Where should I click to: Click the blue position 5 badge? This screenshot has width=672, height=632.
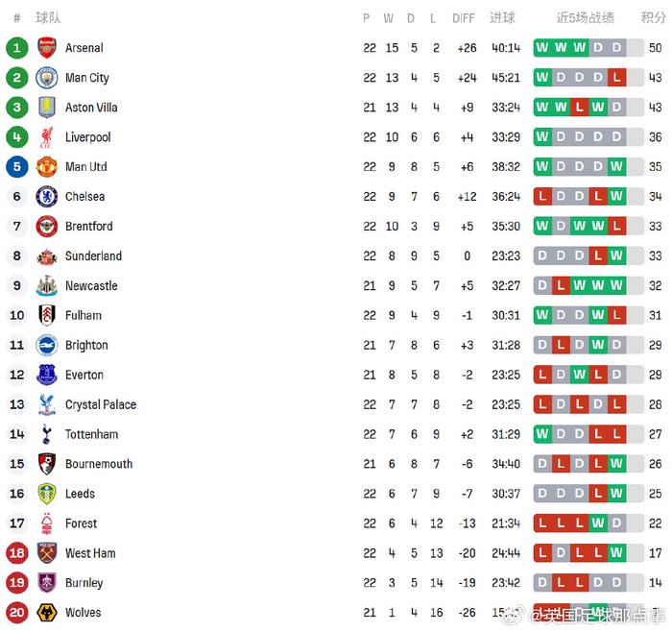(x=16, y=167)
